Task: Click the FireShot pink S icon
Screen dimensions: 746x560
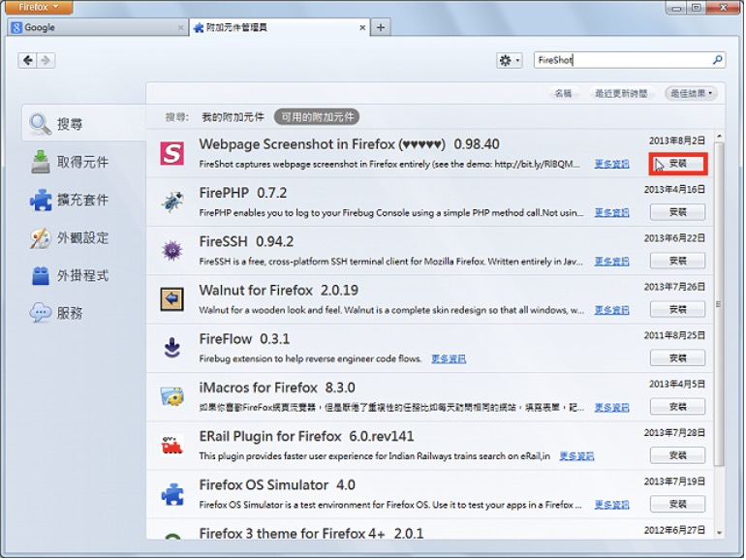Action: pos(171,154)
